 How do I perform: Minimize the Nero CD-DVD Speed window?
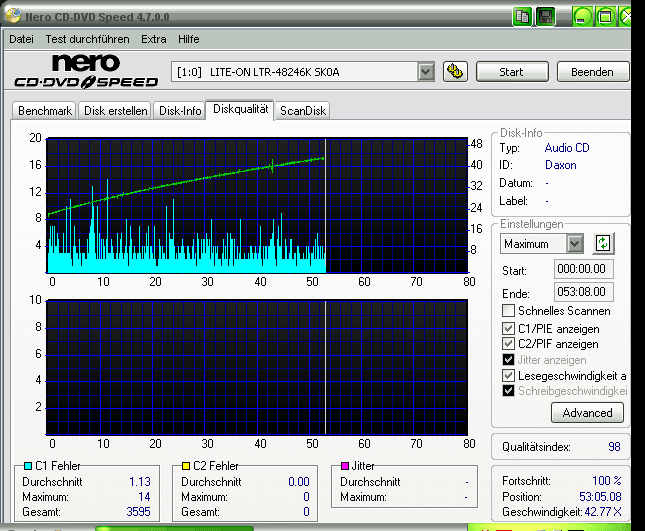point(582,17)
